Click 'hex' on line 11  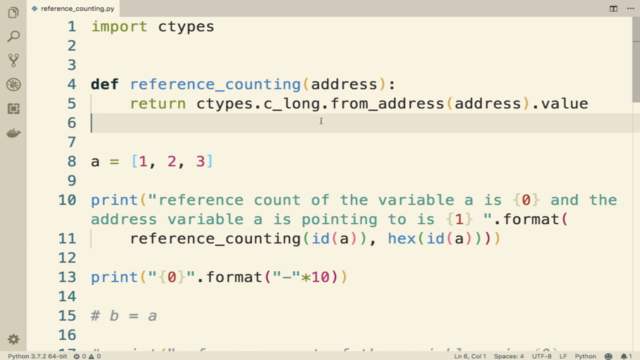click(402, 238)
